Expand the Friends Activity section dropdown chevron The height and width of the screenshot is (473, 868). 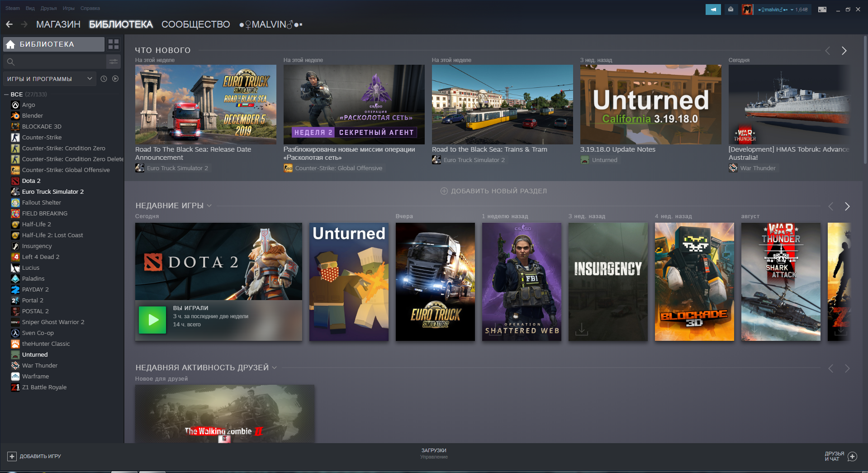274,368
